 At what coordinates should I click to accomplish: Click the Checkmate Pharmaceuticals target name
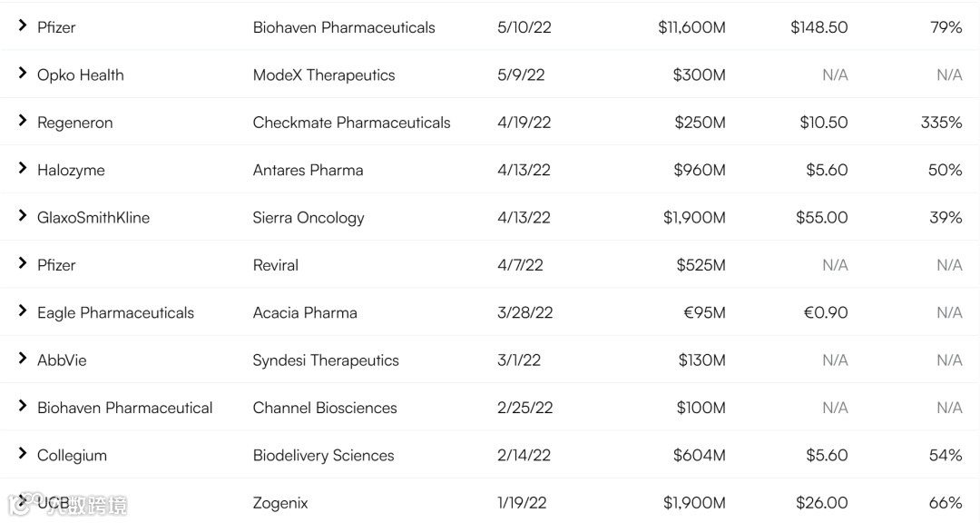(351, 123)
